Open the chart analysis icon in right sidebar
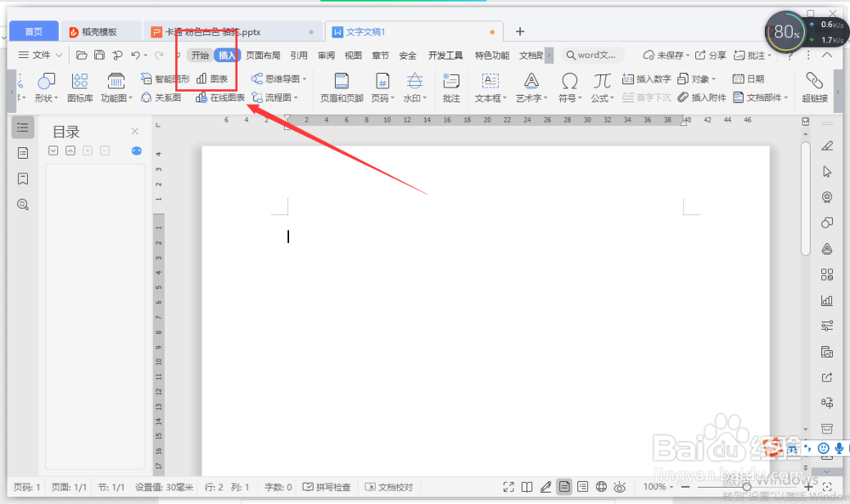The image size is (850, 504). tap(827, 300)
